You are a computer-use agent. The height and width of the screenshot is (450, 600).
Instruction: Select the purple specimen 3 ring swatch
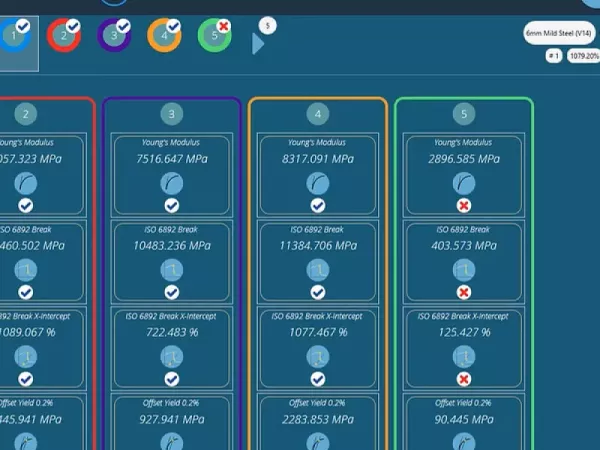click(113, 37)
